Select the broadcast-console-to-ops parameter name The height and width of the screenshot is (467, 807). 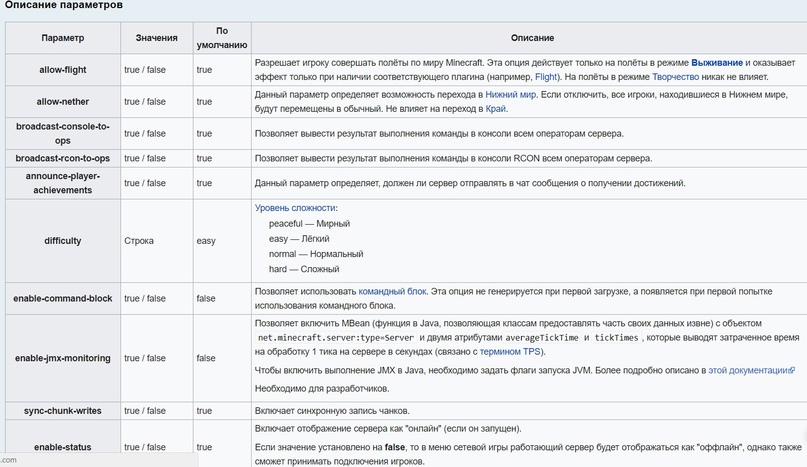pos(63,133)
